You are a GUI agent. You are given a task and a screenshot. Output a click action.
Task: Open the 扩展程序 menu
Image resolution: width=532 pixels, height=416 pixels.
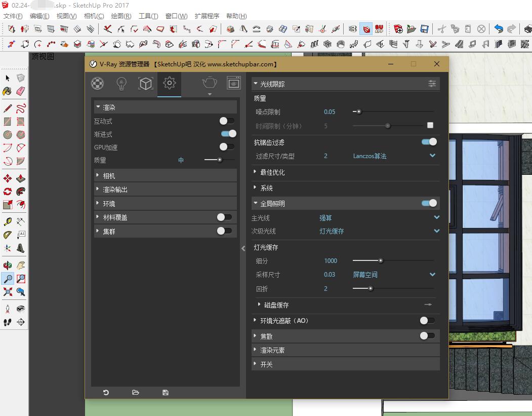(207, 16)
